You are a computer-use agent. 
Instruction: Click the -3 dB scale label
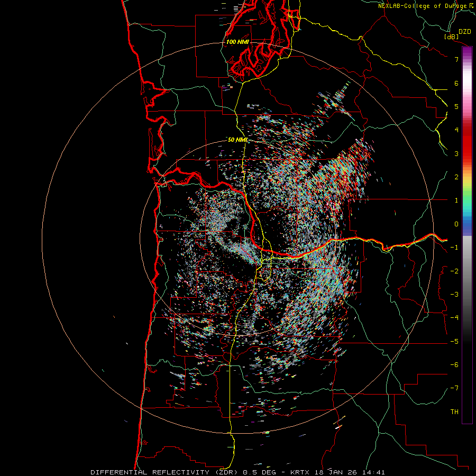[454, 295]
